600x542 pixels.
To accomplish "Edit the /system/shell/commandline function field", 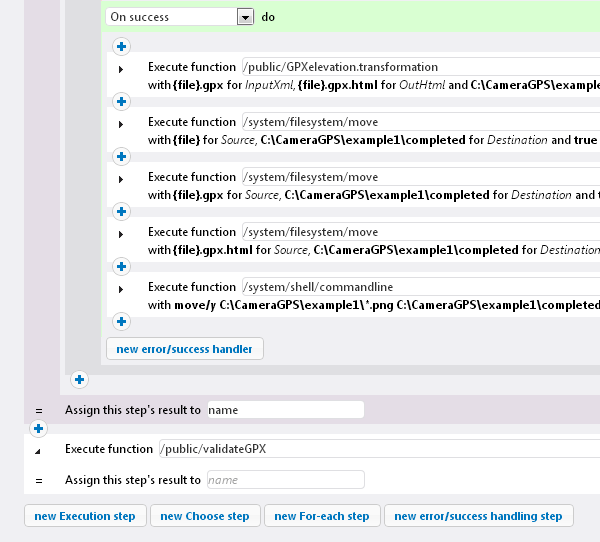I will tap(421, 287).
